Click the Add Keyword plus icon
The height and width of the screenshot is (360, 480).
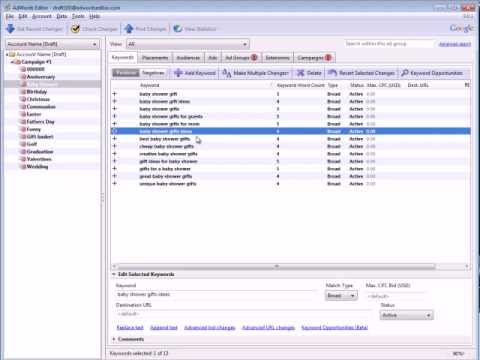point(178,73)
